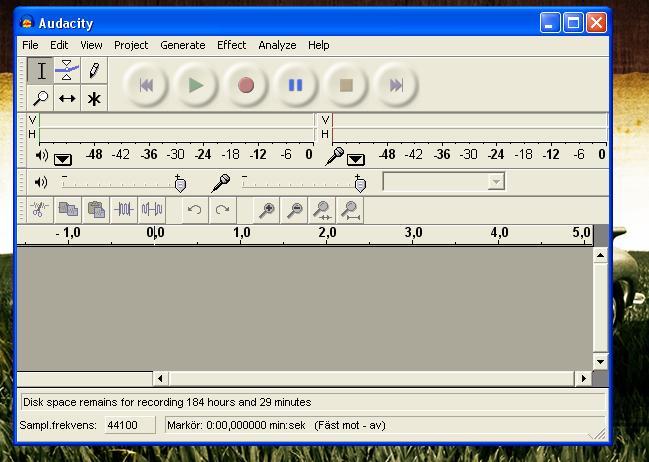Click the Zoom In icon

point(267,210)
